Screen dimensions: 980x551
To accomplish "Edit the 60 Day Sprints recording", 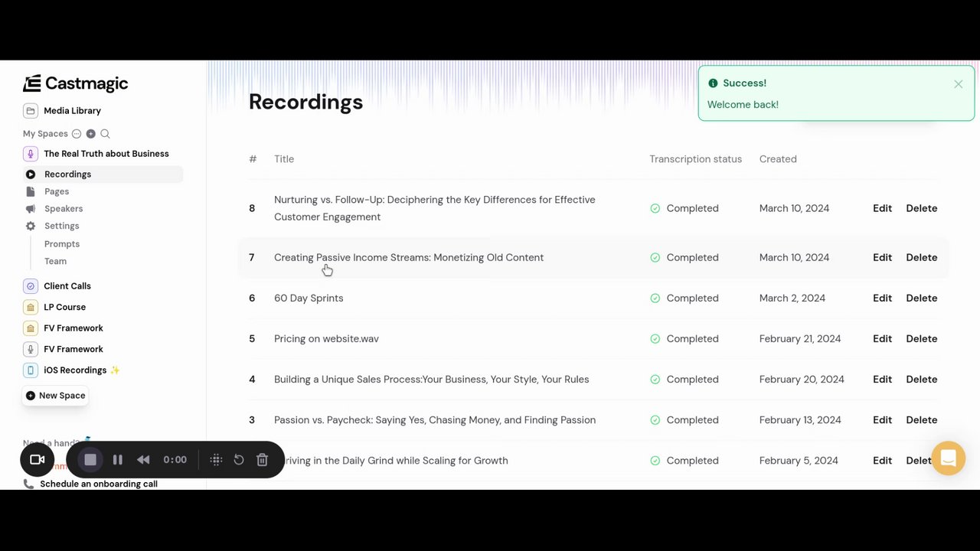I will click(x=882, y=298).
